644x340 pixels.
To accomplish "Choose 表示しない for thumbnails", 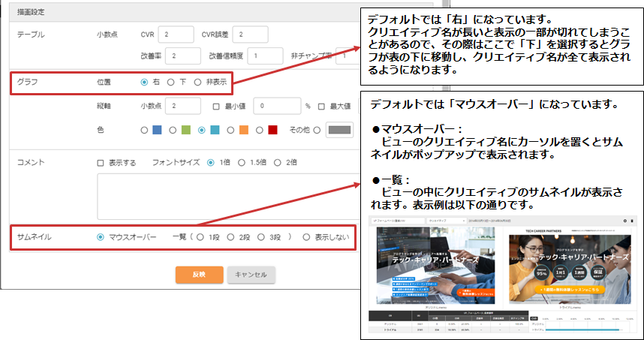I will (306, 237).
